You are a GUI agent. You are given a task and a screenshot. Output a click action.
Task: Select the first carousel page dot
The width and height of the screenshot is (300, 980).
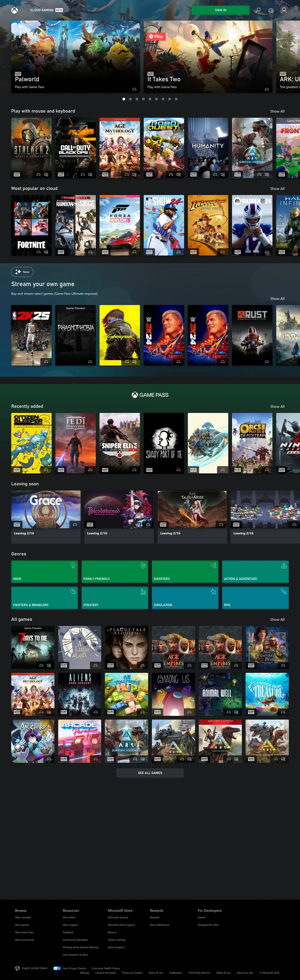[x=124, y=99]
